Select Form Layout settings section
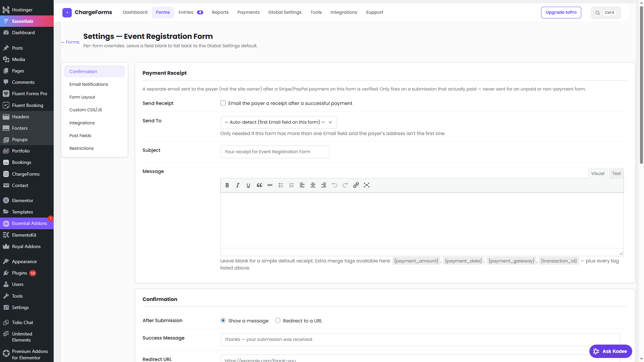The width and height of the screenshot is (644, 362). (x=95, y=97)
